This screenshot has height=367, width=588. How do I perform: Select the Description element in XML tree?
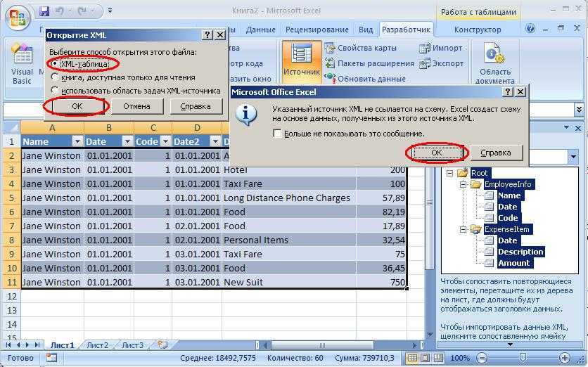click(x=520, y=252)
